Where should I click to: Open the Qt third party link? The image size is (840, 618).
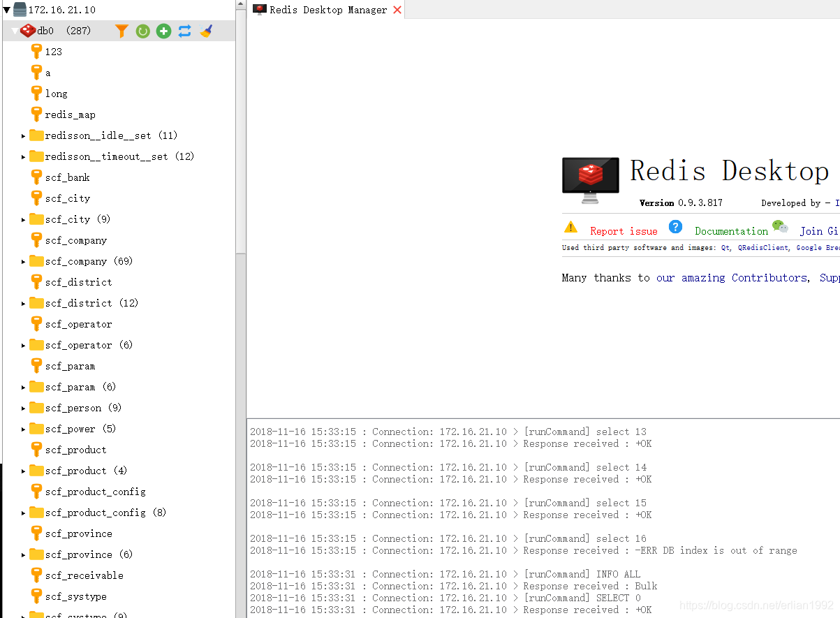click(x=726, y=248)
